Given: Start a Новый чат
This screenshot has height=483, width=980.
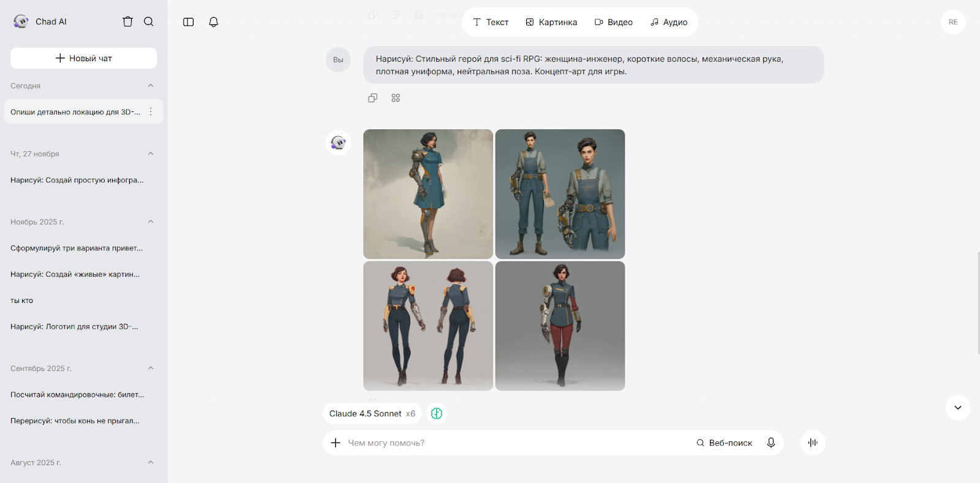Looking at the screenshot, I should point(84,58).
